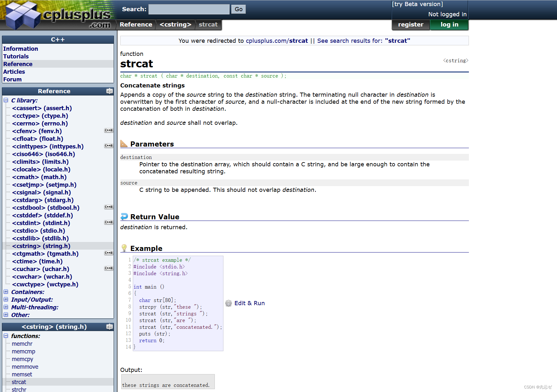The height and width of the screenshot is (392, 557).
Task: Expand the Input/Output tree node
Action: [x=6, y=299]
